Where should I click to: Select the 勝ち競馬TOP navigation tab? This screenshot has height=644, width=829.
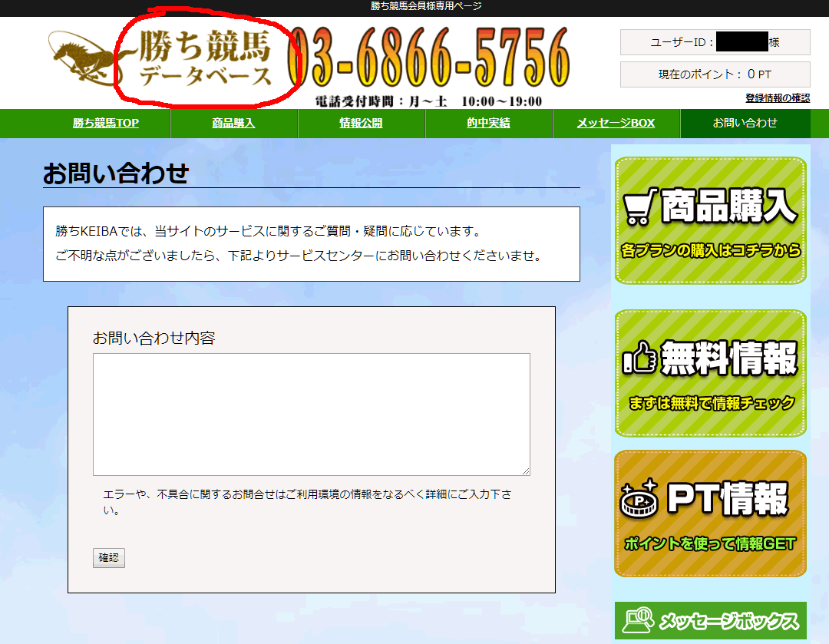coord(106,123)
